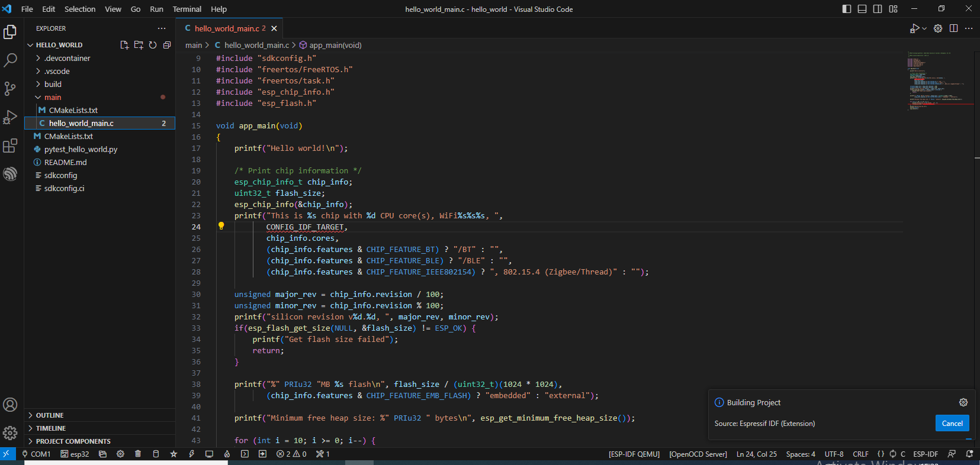Open the Search view in activity bar
The height and width of the screenshot is (465, 980).
coord(10,60)
